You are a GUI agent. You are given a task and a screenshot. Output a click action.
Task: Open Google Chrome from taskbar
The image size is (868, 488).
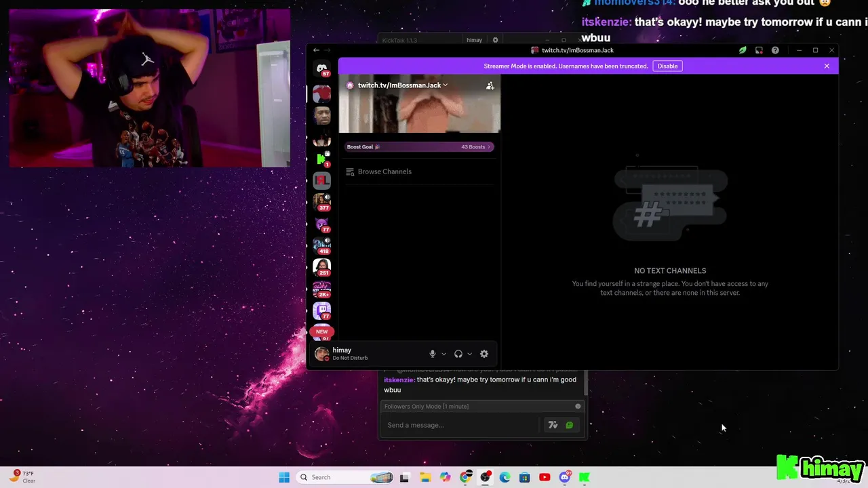(x=465, y=477)
